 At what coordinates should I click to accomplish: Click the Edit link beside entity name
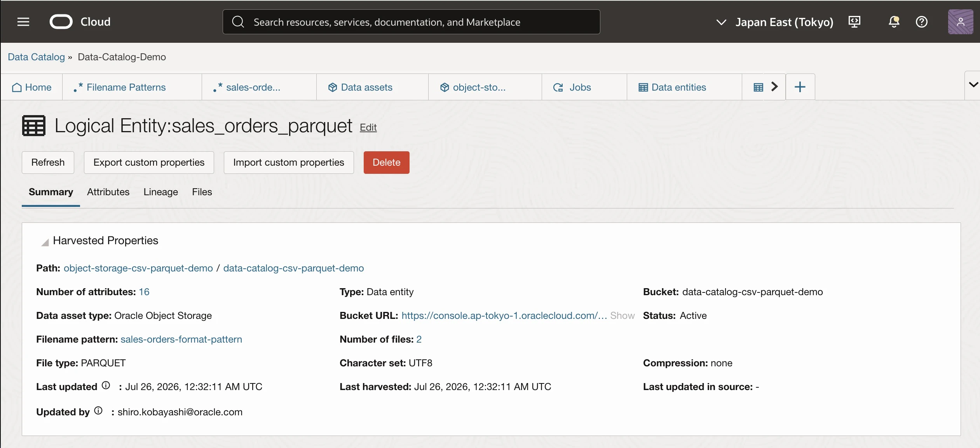coord(368,128)
